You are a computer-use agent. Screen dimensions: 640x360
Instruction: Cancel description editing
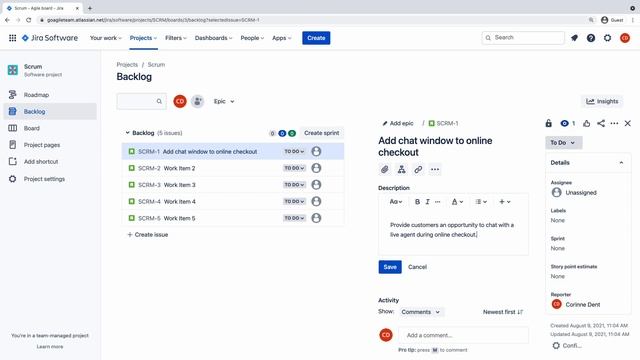coord(417,267)
